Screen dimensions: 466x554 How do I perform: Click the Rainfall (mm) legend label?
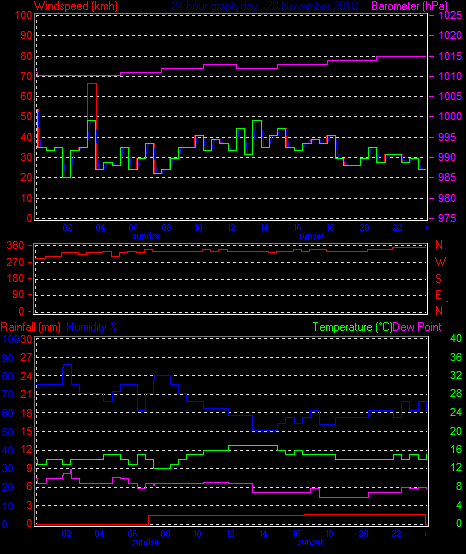pyautogui.click(x=30, y=327)
